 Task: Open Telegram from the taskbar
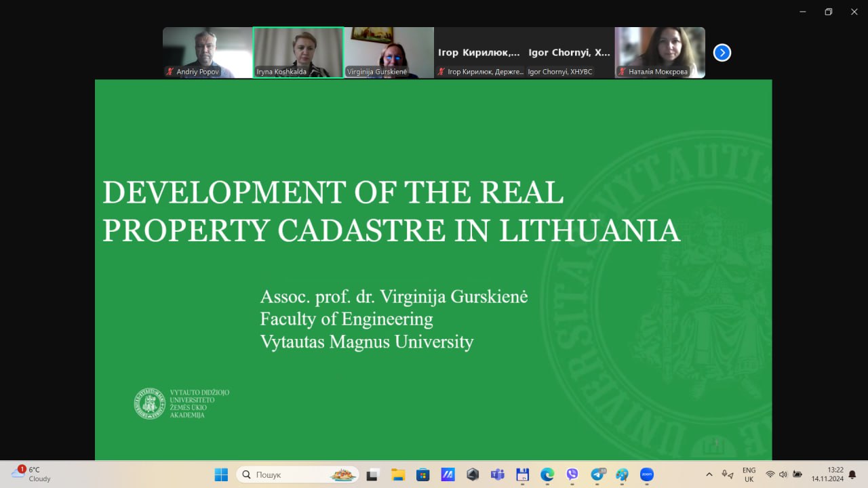(597, 474)
